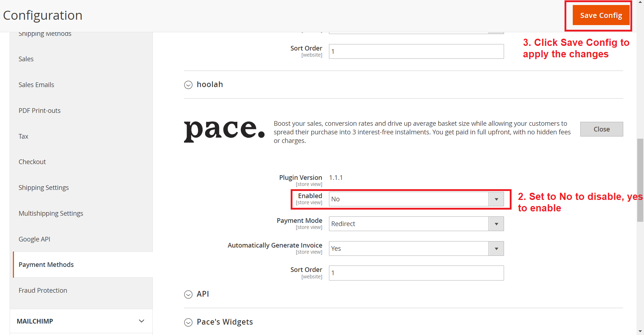644x335 pixels.
Task: Click the upper Sort Order input above hoolah
Action: click(x=416, y=51)
